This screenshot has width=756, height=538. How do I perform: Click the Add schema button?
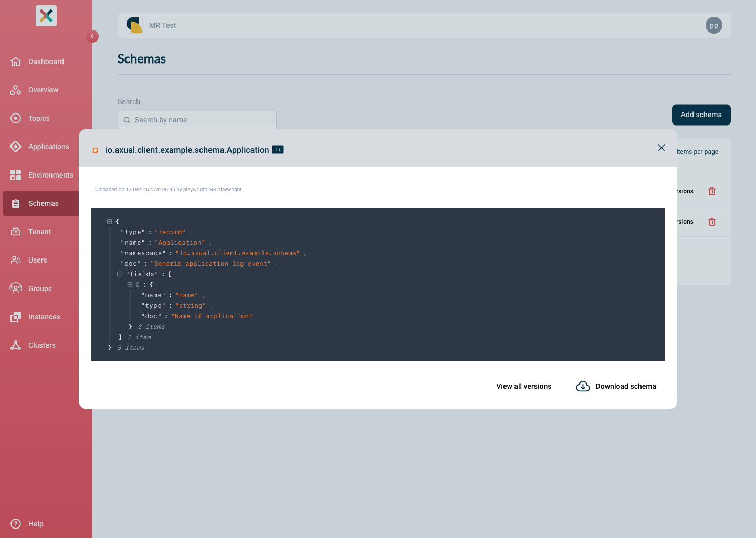point(701,115)
